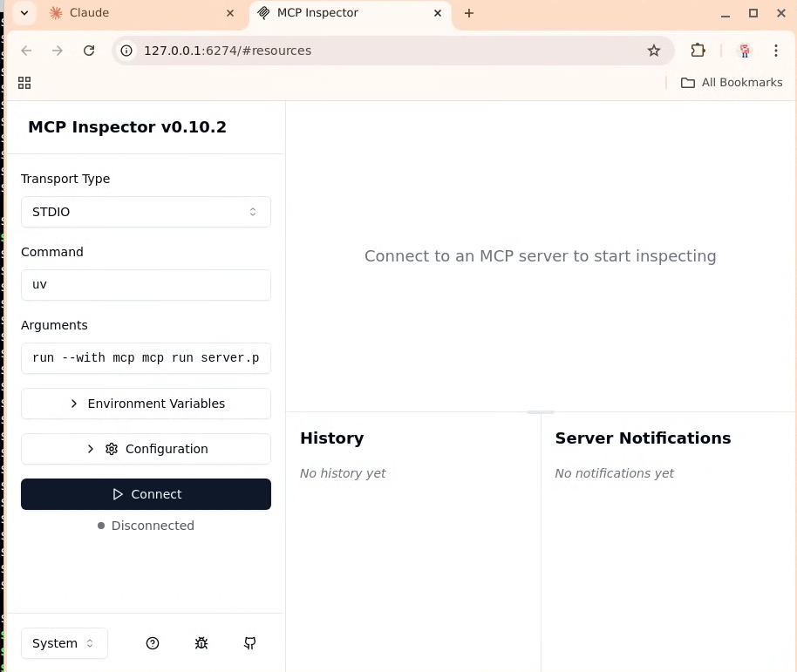Viewport: 797px width, 672px height.
Task: Click the 'No notifications yet' text
Action: point(614,473)
